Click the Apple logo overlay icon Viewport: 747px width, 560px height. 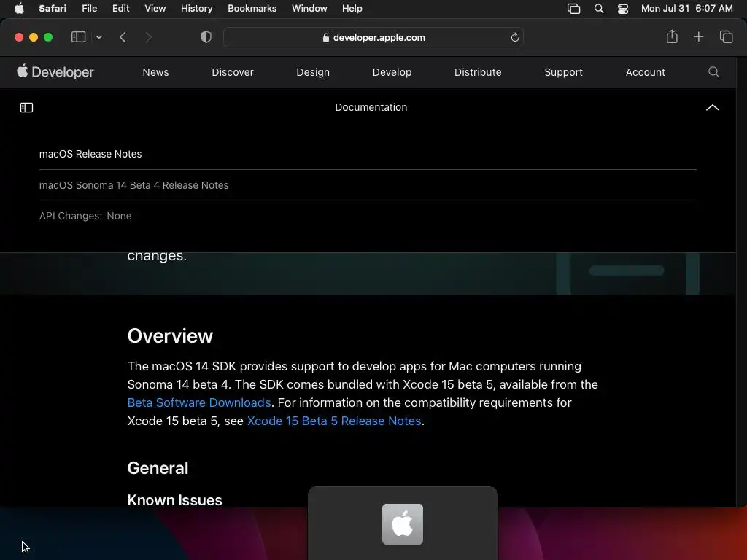coord(403,524)
